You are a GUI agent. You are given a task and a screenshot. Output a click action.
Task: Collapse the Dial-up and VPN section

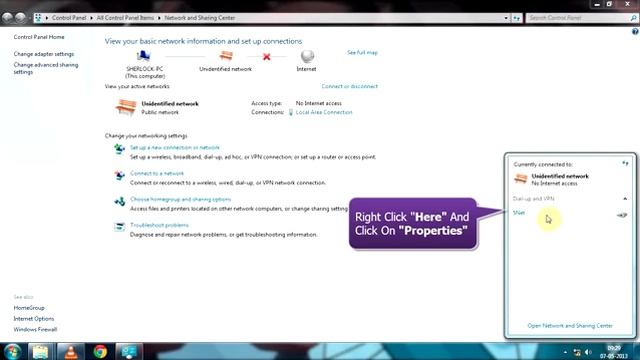click(625, 199)
